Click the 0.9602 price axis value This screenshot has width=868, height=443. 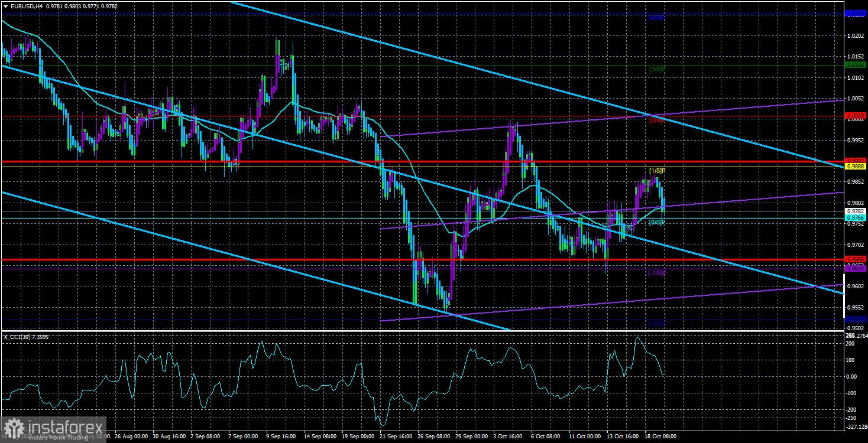[856, 286]
